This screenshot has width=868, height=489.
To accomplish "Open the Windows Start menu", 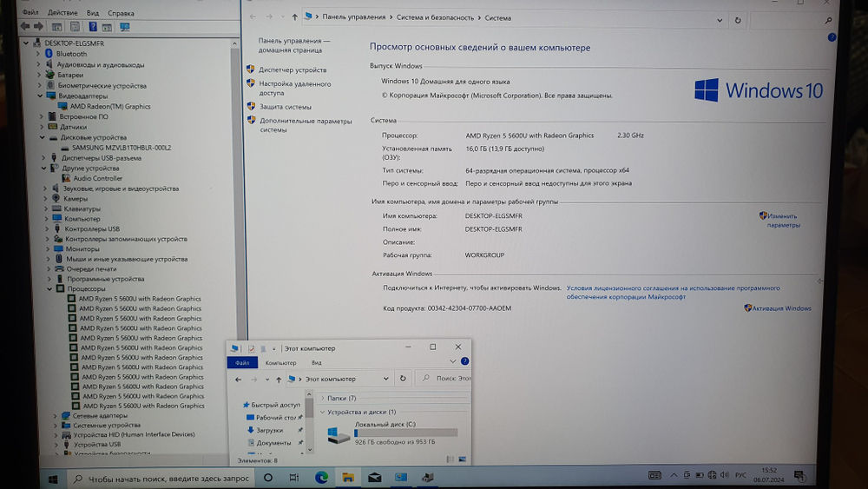I will point(53,479).
